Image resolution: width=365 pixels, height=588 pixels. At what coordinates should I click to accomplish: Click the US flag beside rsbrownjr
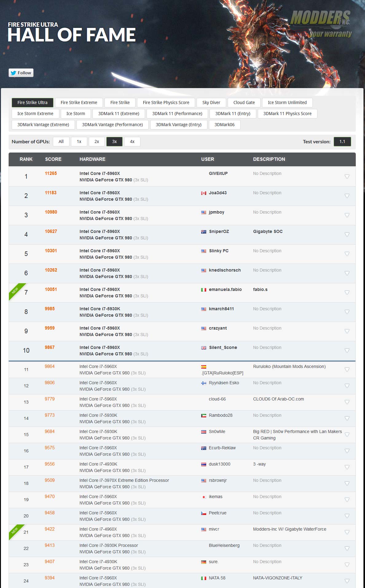[x=204, y=481]
